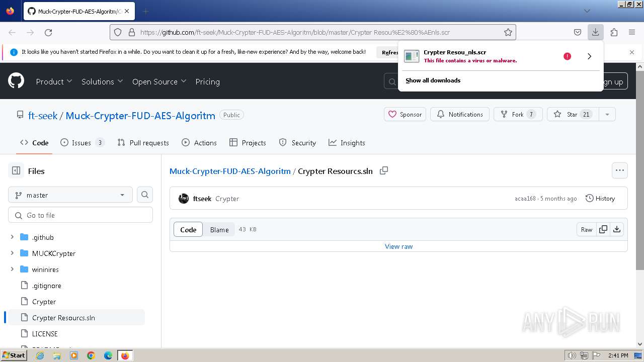Open the more file actions ellipsis button
Image resolution: width=644 pixels, height=362 pixels.
(x=620, y=170)
